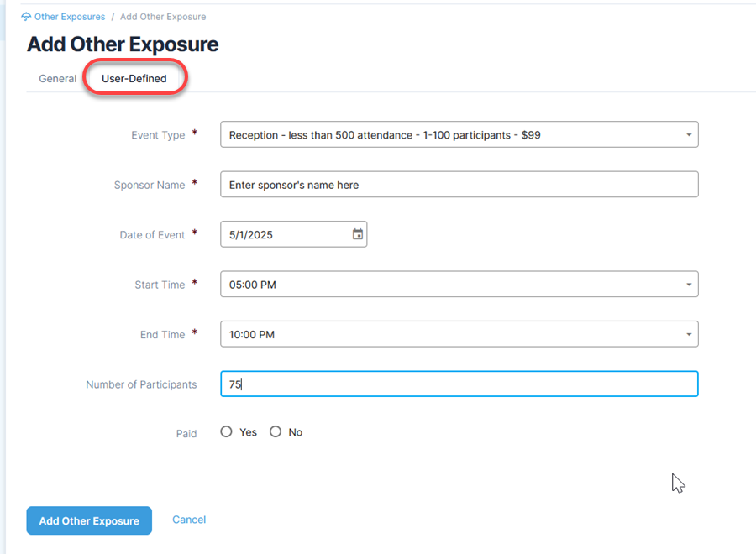Screen dimensions: 756x554
Task: Focus the Sponsor Name text field
Action: click(x=459, y=184)
